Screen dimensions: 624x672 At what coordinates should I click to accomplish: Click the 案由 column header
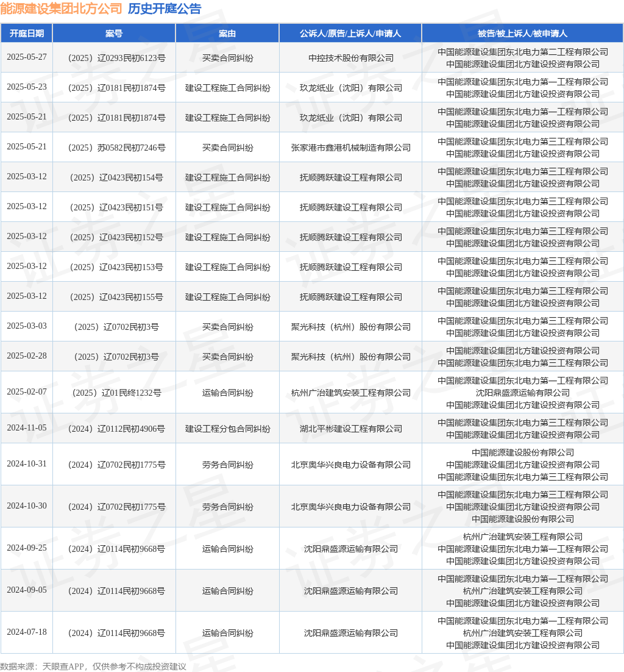click(x=227, y=34)
